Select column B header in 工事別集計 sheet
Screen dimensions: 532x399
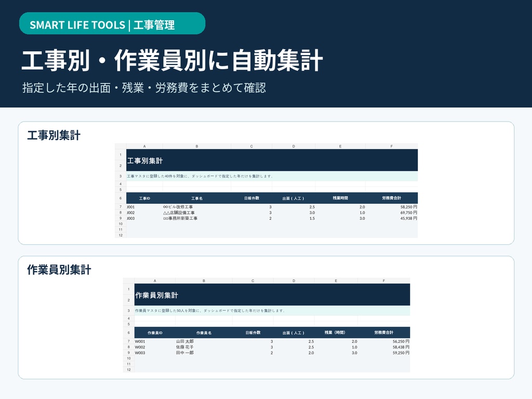coord(197,147)
